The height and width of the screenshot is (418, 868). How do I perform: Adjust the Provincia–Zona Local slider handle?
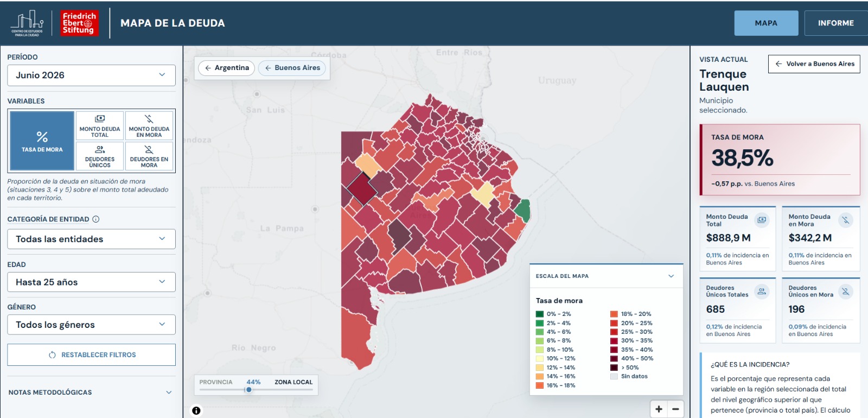(249, 390)
